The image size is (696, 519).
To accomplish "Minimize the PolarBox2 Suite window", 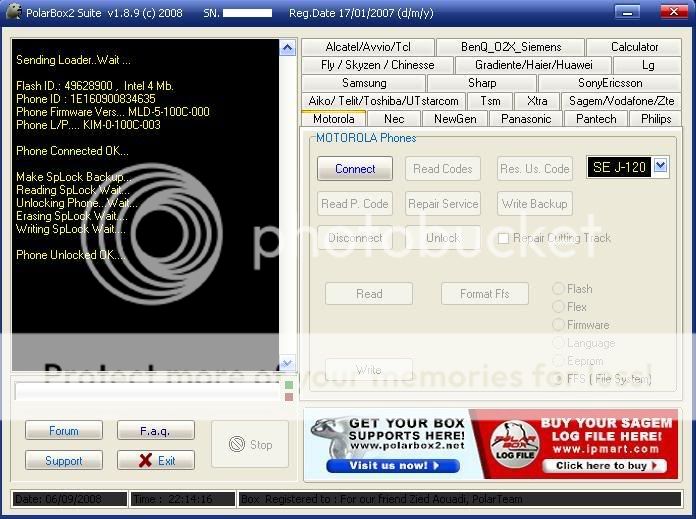I will tap(627, 12).
